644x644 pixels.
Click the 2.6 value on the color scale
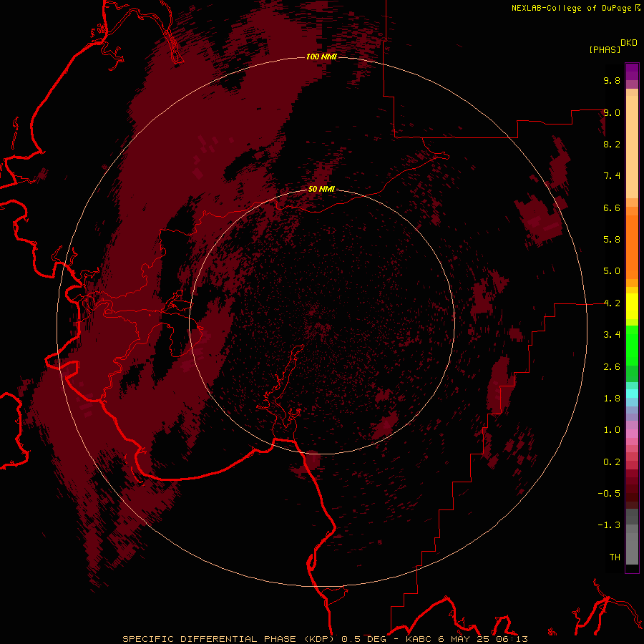tap(612, 367)
